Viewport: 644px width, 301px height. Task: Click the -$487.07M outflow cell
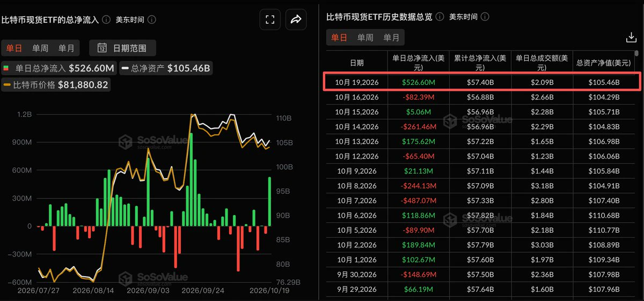[x=419, y=200]
